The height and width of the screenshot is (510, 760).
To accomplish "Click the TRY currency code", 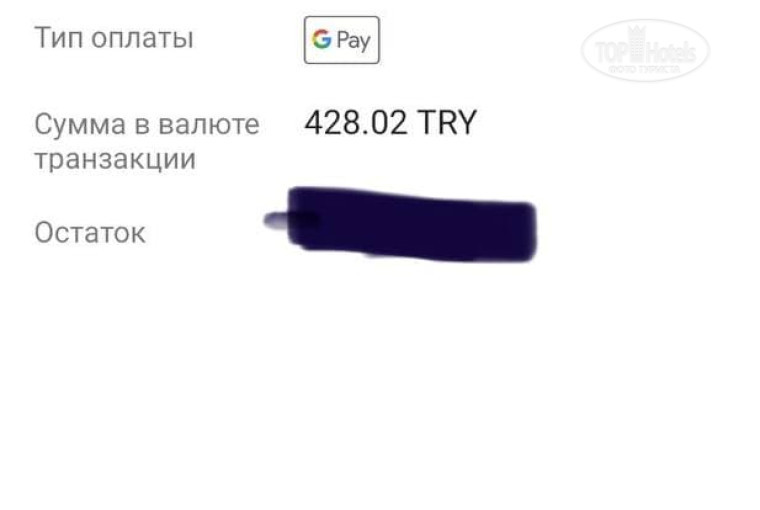I will 447,122.
